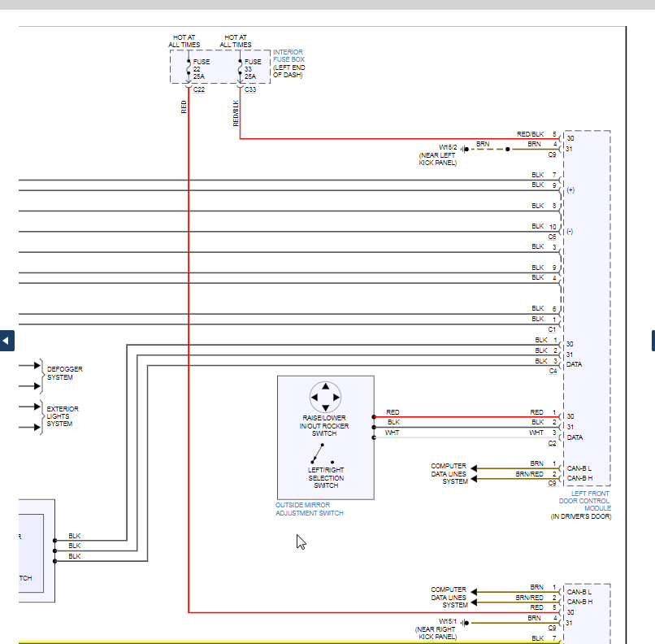Click the RED/BLK wire label below C33
This screenshot has width=655, height=644.
[x=236, y=113]
